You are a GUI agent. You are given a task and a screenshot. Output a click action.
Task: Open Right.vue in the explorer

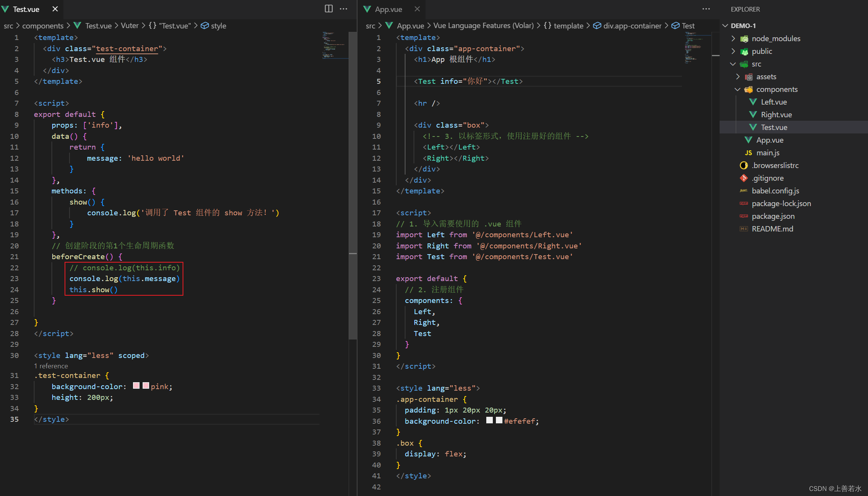pyautogui.click(x=776, y=115)
